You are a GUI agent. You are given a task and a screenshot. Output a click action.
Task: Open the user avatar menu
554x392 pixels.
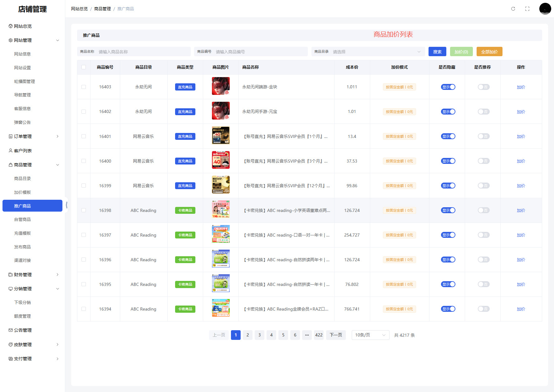545,9
